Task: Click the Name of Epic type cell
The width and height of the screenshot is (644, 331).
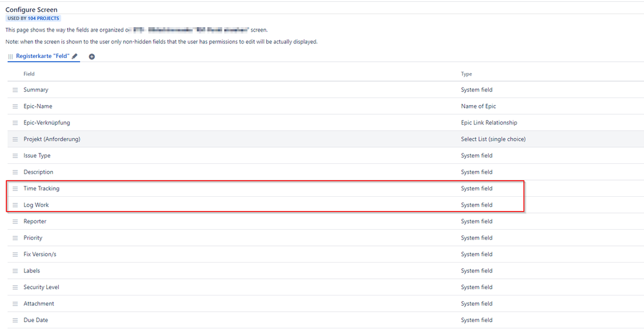Action: coord(478,106)
